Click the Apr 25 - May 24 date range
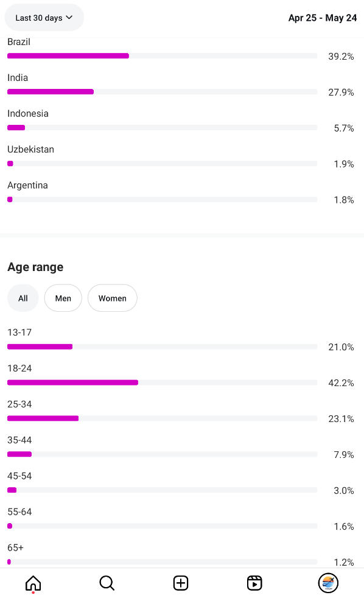364x595 pixels. pos(322,18)
